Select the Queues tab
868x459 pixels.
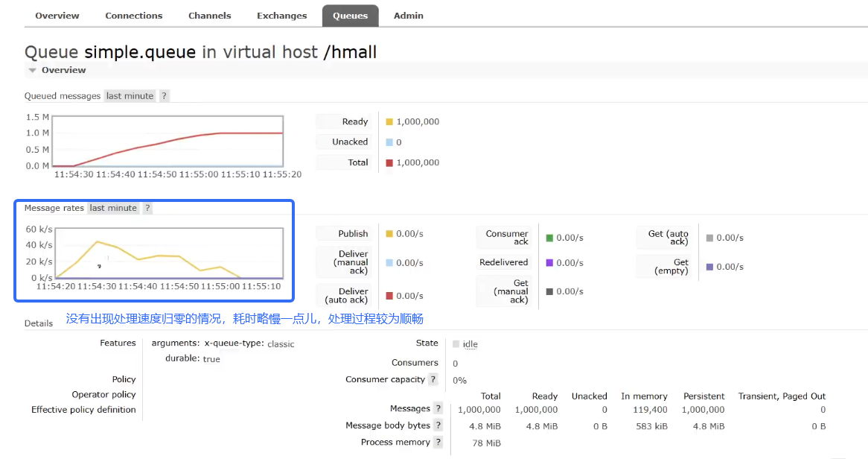point(351,16)
